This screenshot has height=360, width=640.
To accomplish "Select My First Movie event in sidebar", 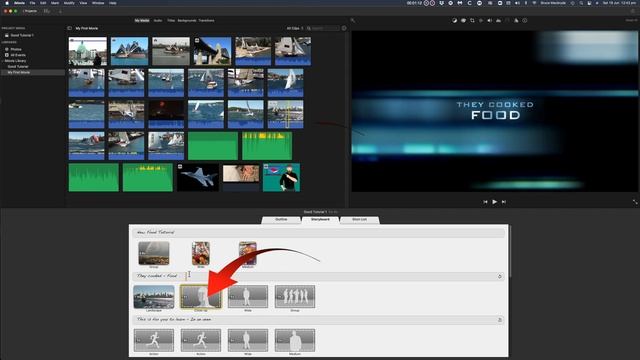I will [x=19, y=72].
